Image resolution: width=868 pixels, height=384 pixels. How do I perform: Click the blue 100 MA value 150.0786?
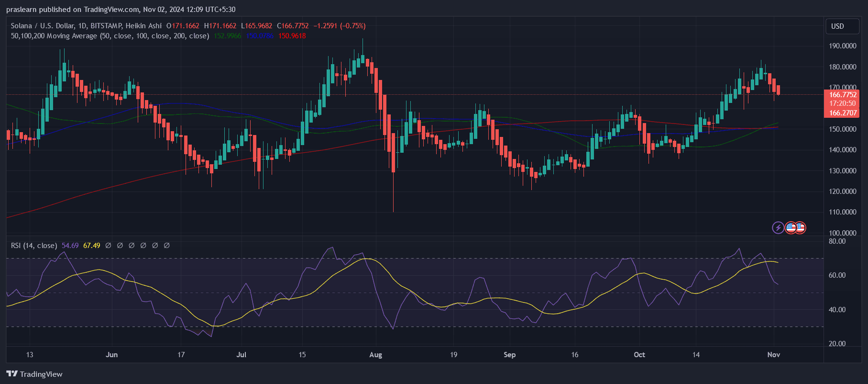point(260,36)
